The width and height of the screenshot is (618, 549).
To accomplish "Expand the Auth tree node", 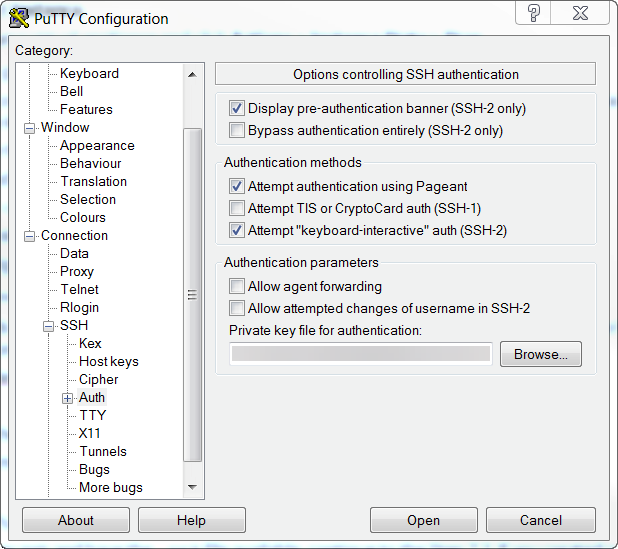I will [67, 398].
